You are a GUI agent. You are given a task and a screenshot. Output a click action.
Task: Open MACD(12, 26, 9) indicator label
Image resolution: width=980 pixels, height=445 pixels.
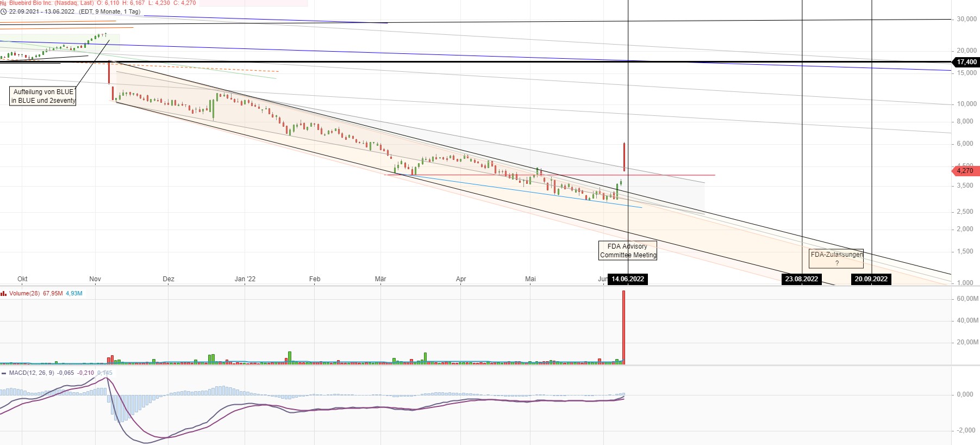(x=32, y=373)
